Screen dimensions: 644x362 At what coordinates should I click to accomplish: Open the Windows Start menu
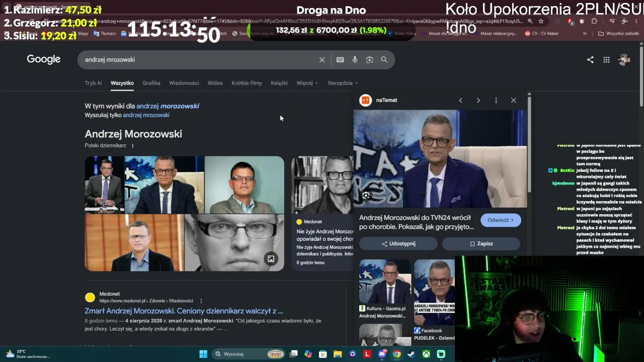pos(203,354)
